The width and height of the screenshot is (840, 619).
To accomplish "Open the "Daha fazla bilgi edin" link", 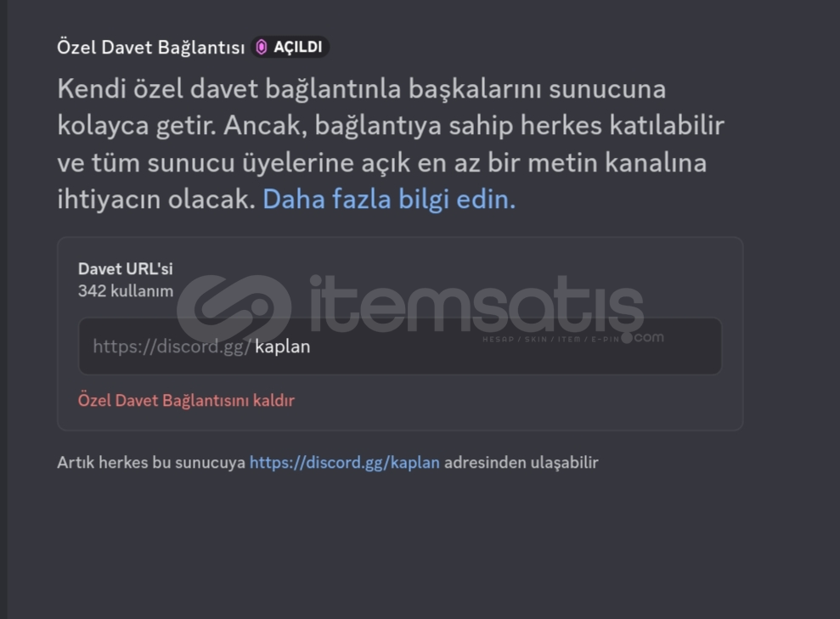I will [x=388, y=200].
